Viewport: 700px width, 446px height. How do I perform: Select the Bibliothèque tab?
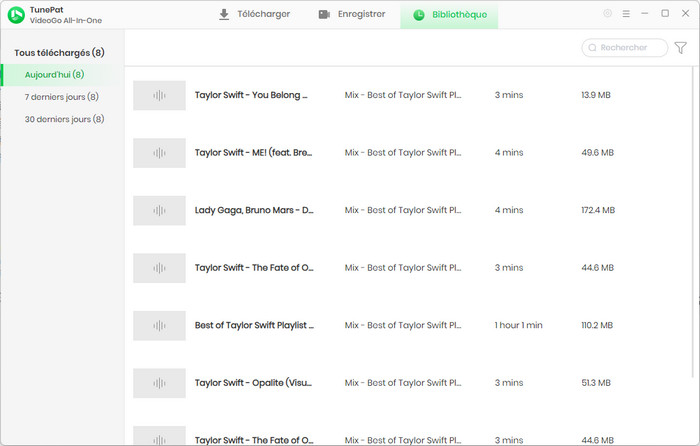(449, 15)
